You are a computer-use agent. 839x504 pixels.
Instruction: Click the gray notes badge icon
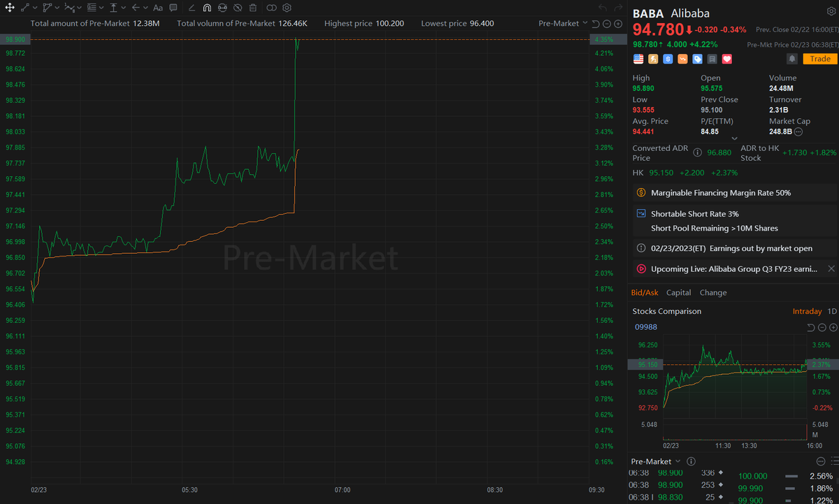coord(712,59)
